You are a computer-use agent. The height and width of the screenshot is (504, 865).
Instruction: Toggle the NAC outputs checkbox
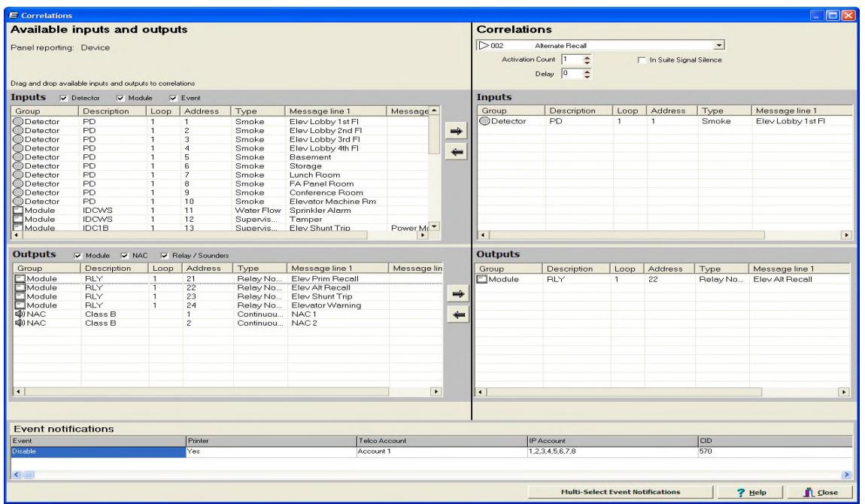point(125,256)
